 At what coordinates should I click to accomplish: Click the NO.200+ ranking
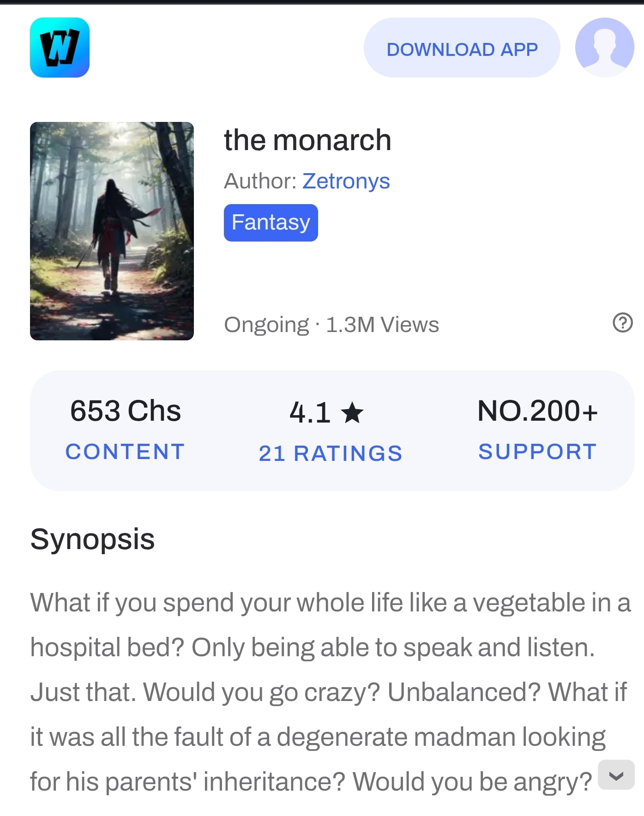(x=537, y=411)
